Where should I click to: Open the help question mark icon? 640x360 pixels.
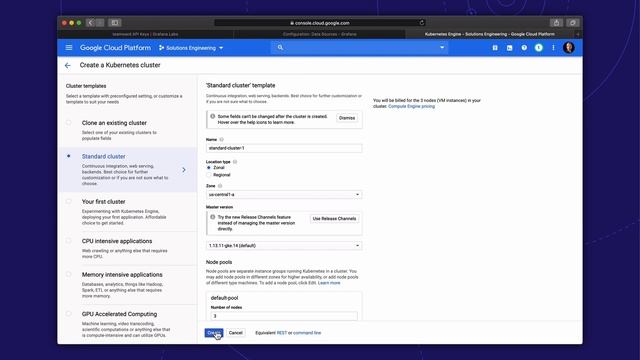pos(524,48)
